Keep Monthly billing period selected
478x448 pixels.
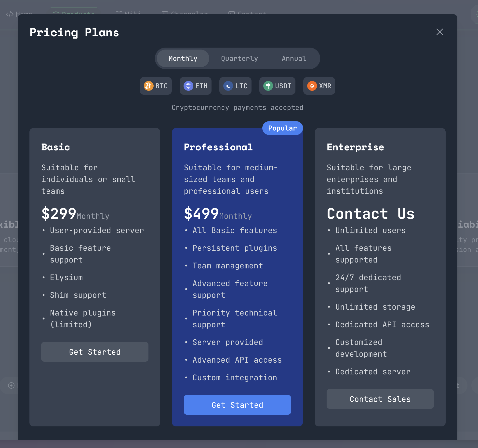tap(182, 58)
